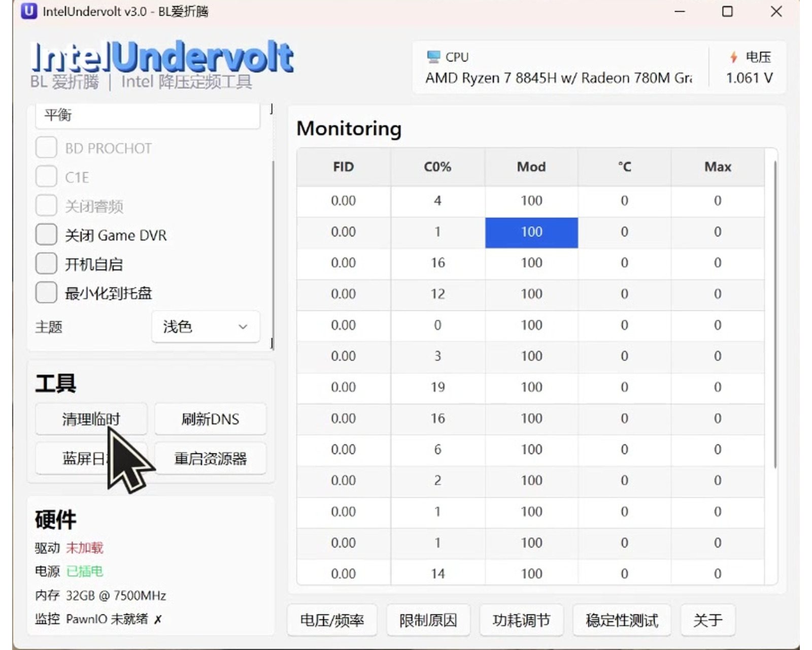Minimize the IntelUndervolt window
This screenshot has height=650, width=812.
pyautogui.click(x=680, y=11)
